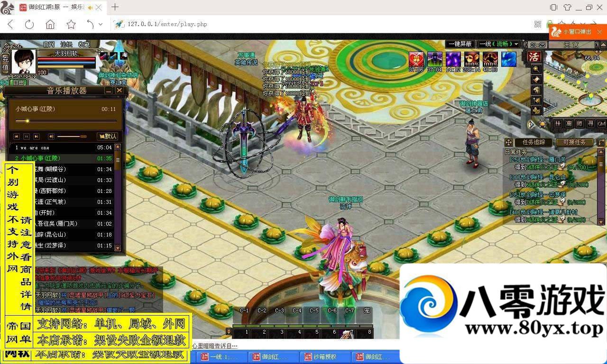Expand hotbar with the double-arrow button

(229, 331)
